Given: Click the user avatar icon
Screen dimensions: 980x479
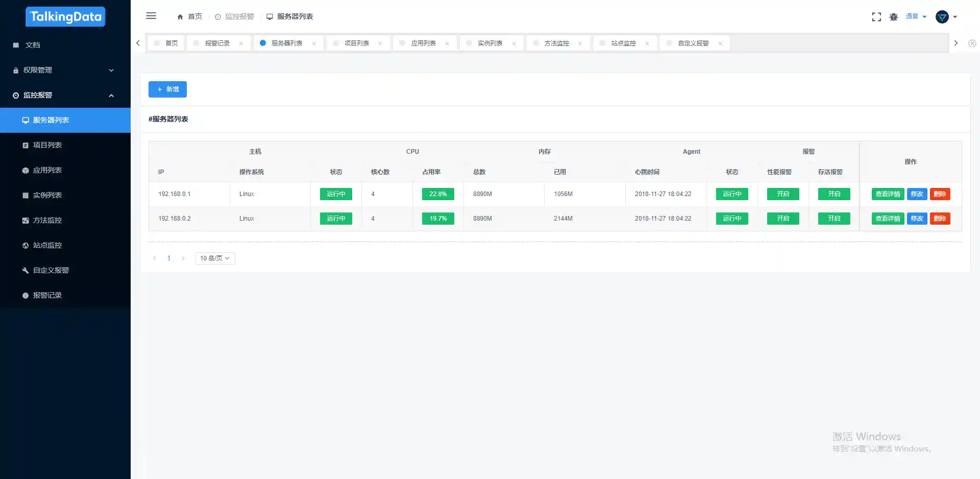Looking at the screenshot, I should [x=942, y=17].
